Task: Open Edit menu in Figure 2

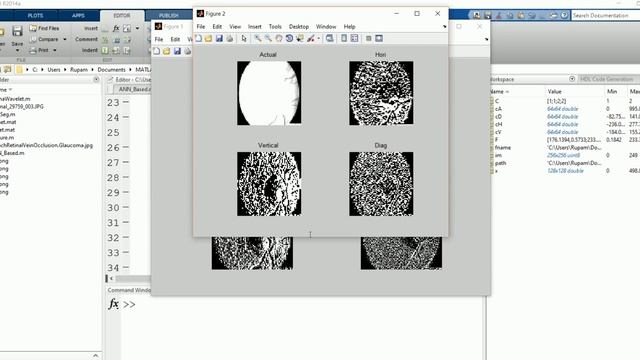Action: pos(217,27)
